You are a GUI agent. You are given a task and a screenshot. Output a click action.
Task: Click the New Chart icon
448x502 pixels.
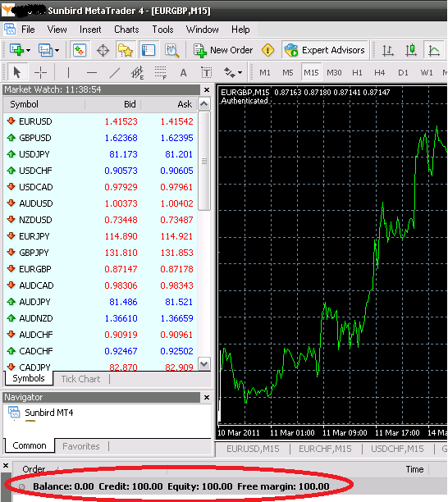coord(16,50)
